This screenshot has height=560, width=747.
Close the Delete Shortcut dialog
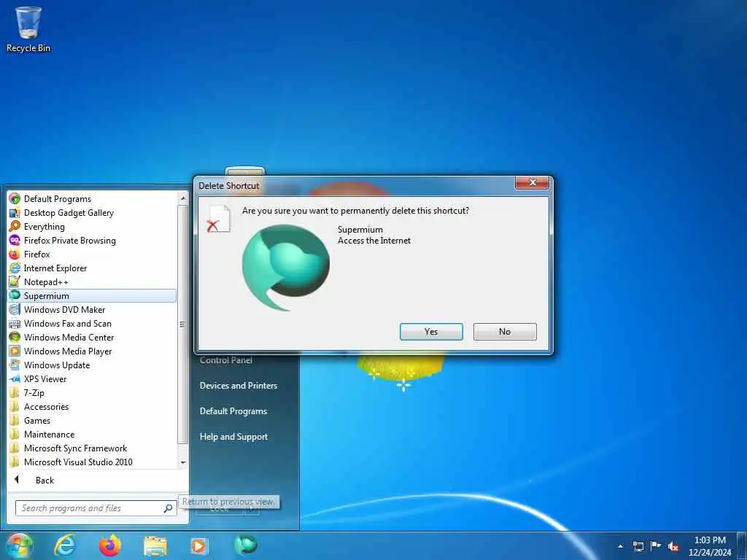pos(532,182)
